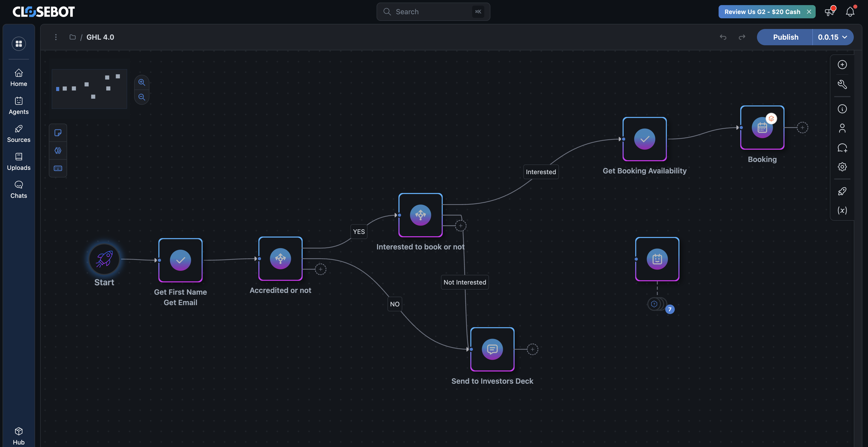Add a branch from Interested to book node

(x=461, y=226)
